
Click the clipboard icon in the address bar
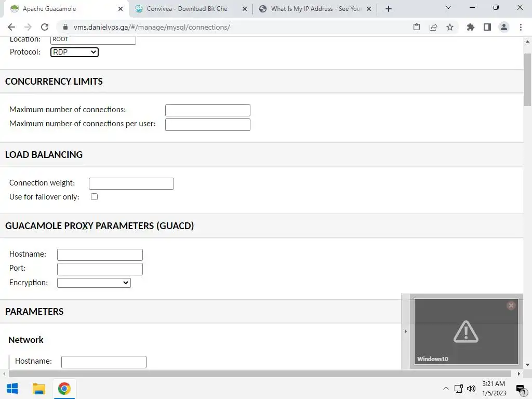[x=417, y=27]
